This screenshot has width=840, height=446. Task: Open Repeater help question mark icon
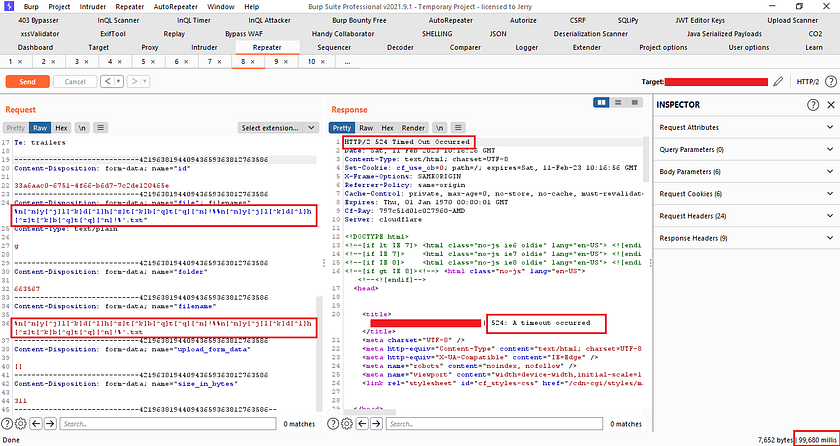830,82
